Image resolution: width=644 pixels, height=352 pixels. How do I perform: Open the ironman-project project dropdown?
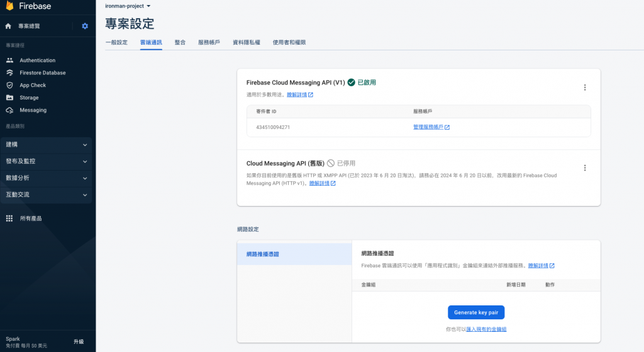point(128,6)
